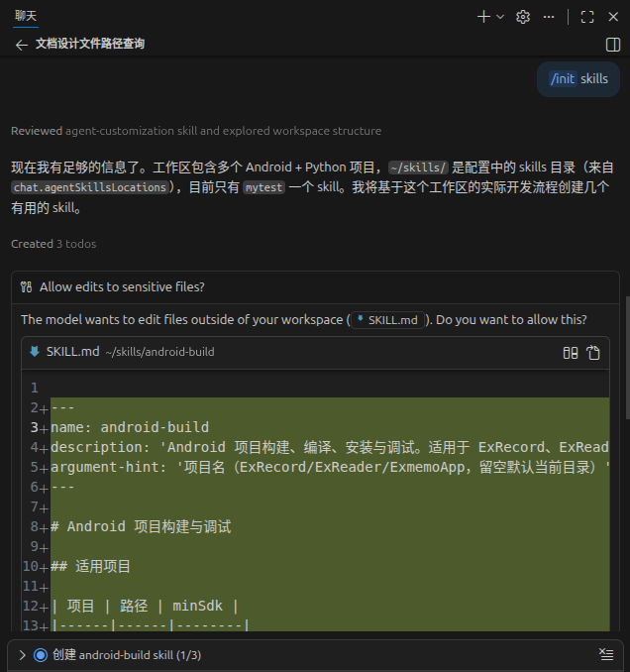Click the /init skills message bubble

pyautogui.click(x=578, y=78)
